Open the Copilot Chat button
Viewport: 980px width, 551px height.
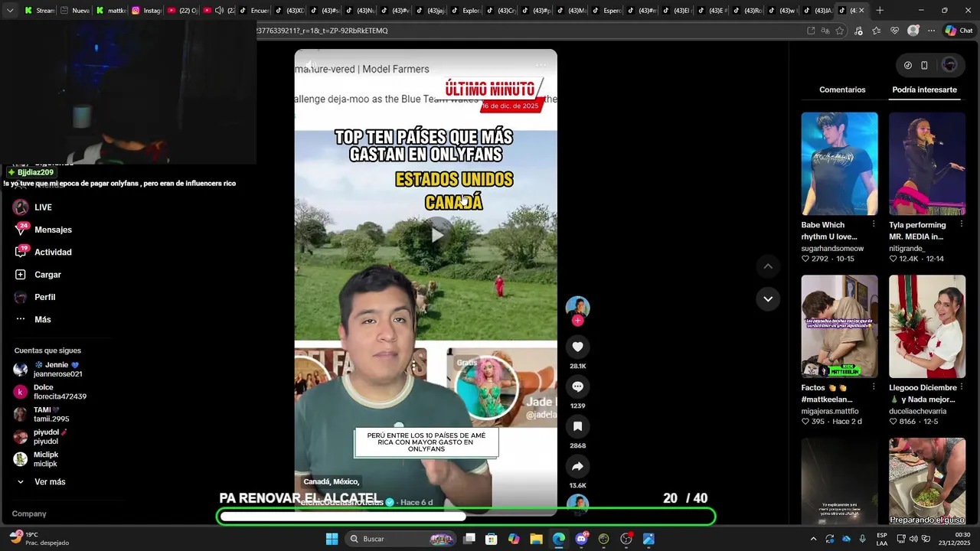[x=959, y=31]
